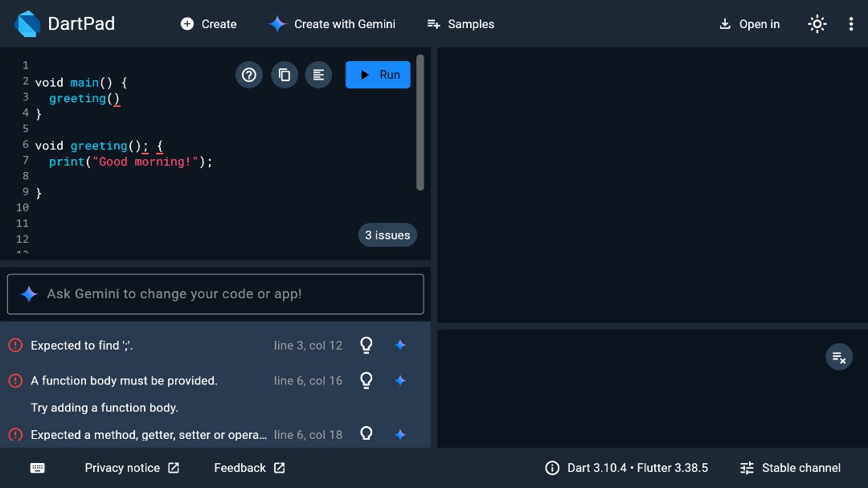Toggle light/dark theme sun icon
The width and height of the screenshot is (868, 488).
pyautogui.click(x=817, y=24)
